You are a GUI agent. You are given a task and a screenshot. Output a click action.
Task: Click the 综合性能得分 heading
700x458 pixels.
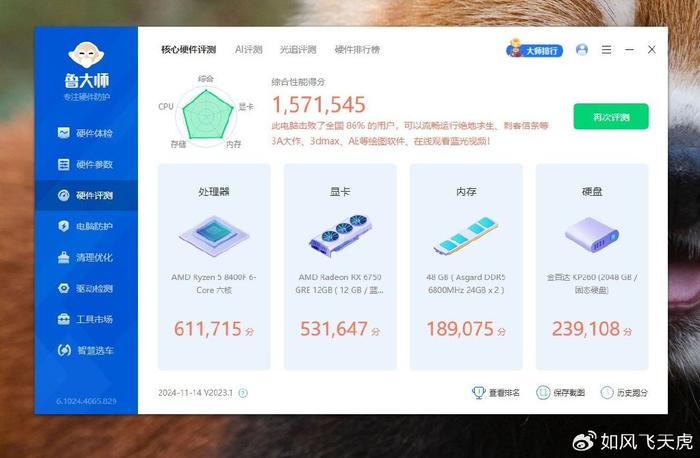(298, 82)
